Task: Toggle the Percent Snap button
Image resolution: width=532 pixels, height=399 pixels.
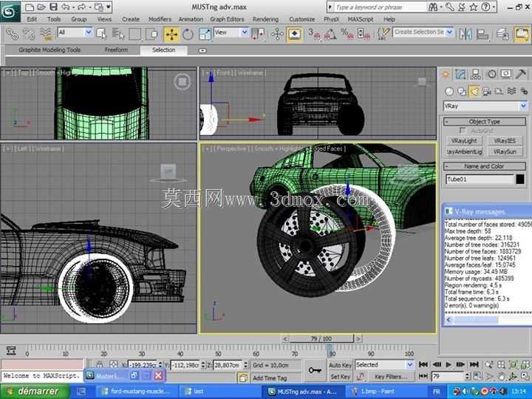Action: click(x=347, y=34)
